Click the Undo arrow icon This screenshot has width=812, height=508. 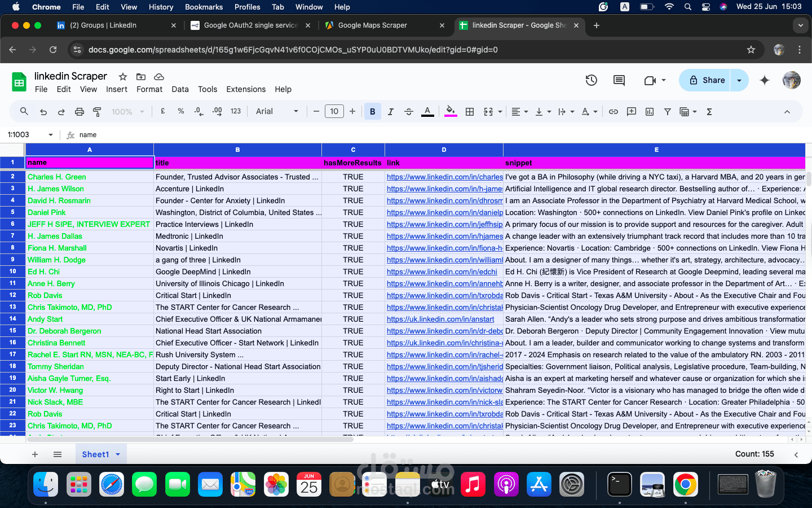[43, 112]
